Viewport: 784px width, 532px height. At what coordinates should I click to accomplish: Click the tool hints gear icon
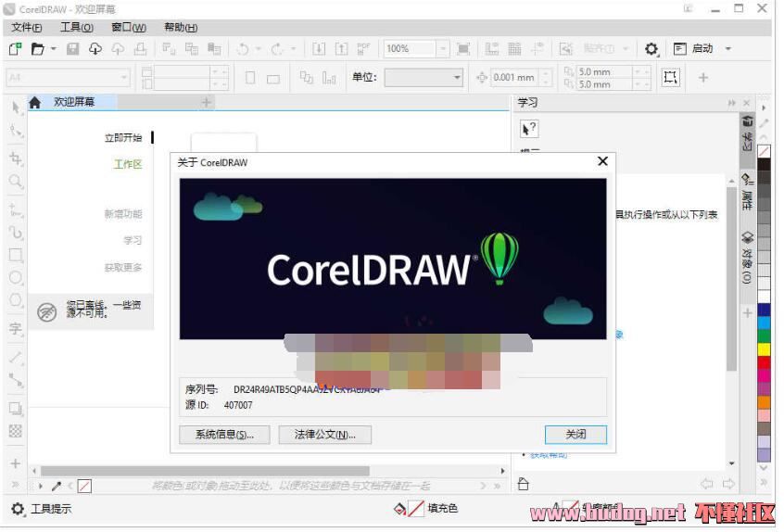click(17, 509)
